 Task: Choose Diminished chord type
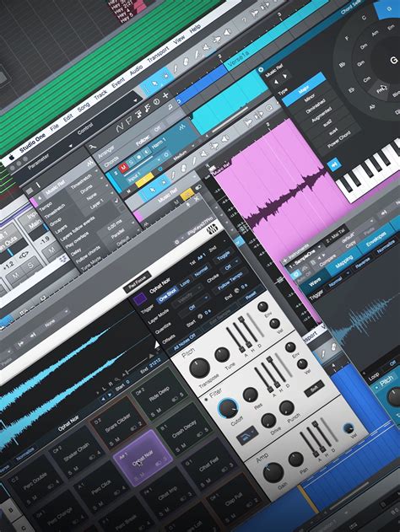tap(316, 106)
